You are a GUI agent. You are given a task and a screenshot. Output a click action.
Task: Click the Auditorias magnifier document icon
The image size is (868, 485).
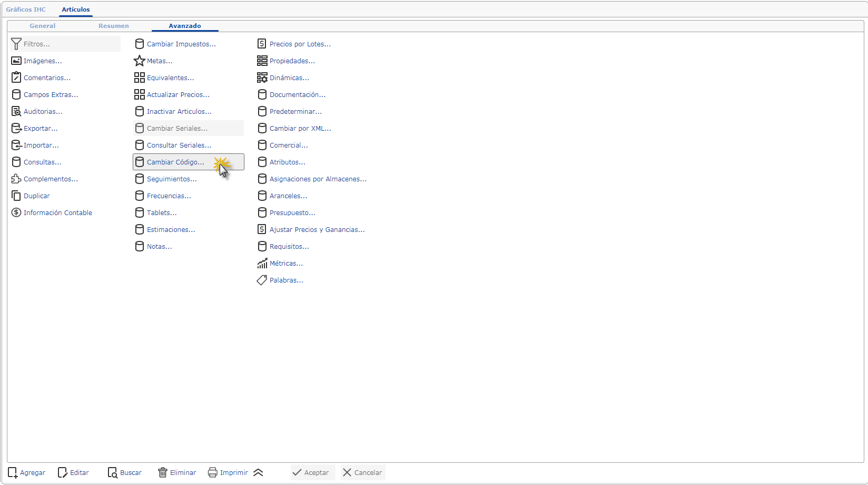pyautogui.click(x=16, y=111)
